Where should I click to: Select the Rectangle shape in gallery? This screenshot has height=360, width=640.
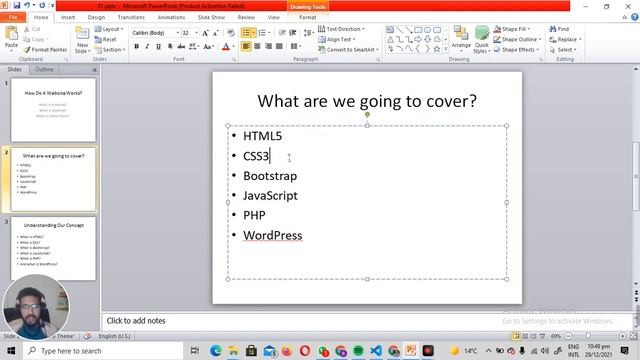(418, 30)
